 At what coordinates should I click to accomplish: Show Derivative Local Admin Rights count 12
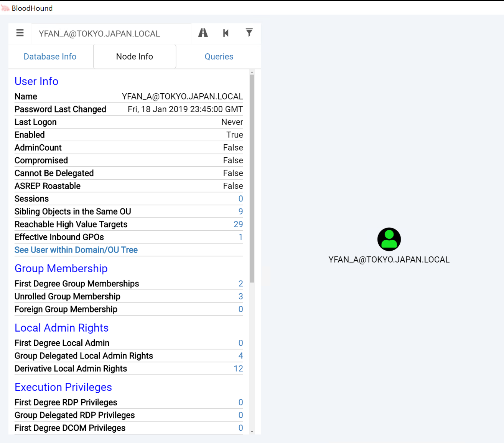(x=238, y=369)
